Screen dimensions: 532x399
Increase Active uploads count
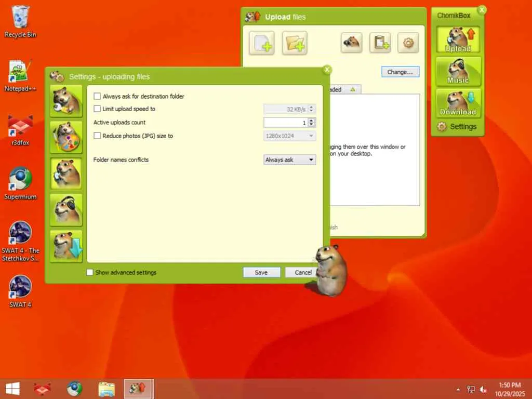coord(312,120)
